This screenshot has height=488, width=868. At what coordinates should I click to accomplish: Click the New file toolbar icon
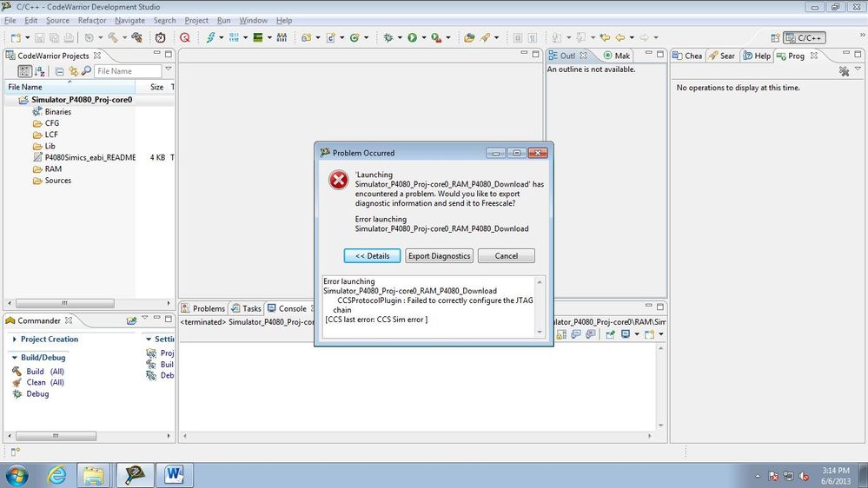pyautogui.click(x=16, y=37)
